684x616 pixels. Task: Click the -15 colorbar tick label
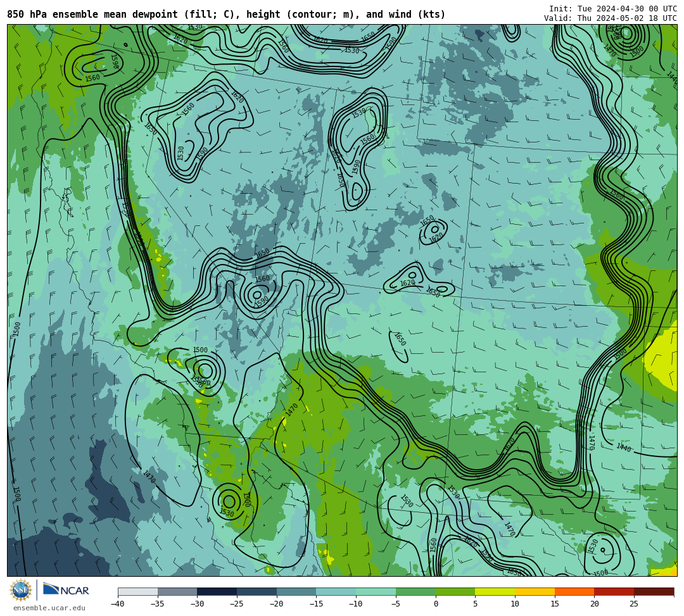pos(316,604)
